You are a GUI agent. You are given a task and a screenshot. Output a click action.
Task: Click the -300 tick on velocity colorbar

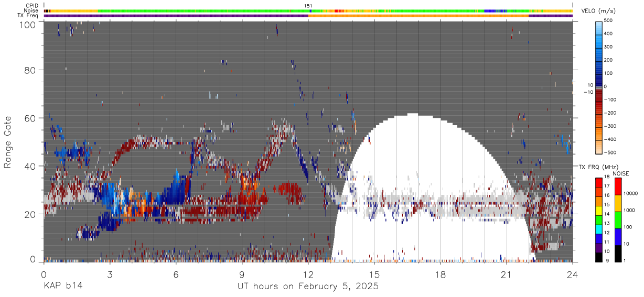(611, 126)
